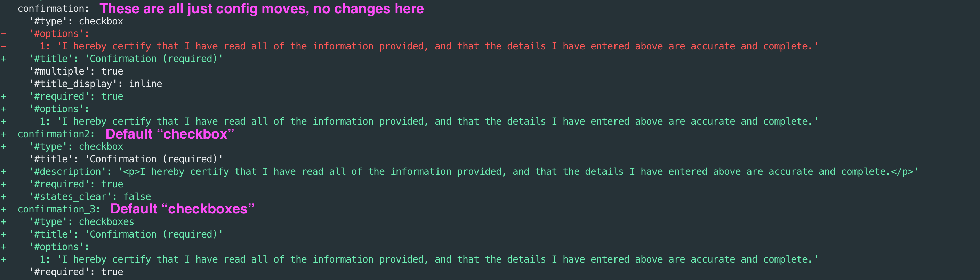Click the "confirmation2:" key

[56, 134]
